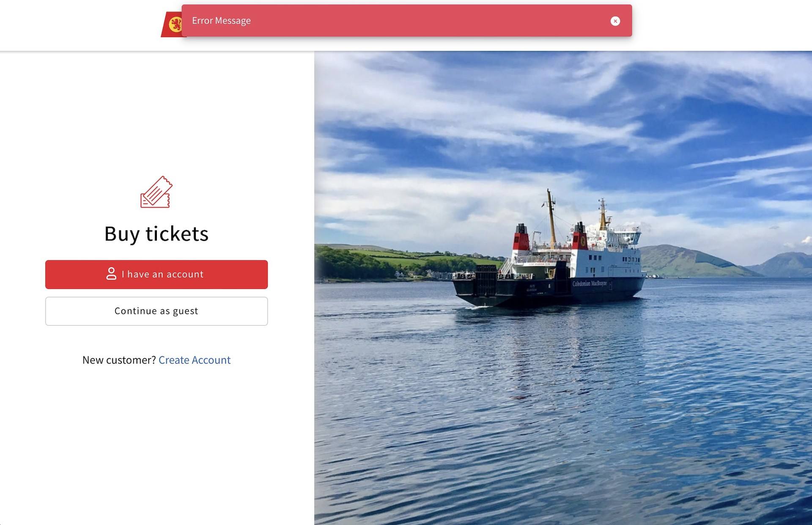Select the 'I have an account' button
812x525 pixels.
156,275
